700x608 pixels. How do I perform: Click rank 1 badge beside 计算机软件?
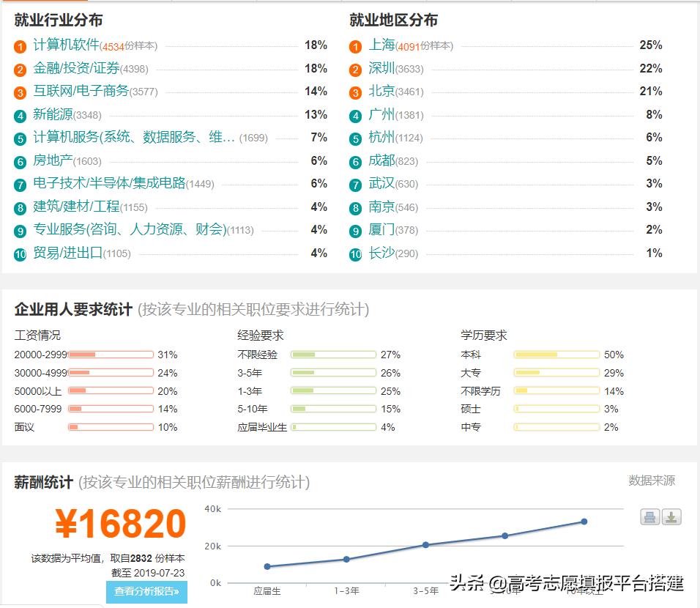19,45
